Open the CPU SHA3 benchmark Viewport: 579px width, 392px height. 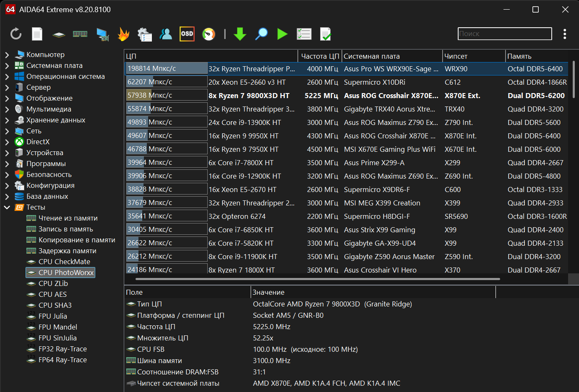pos(55,305)
